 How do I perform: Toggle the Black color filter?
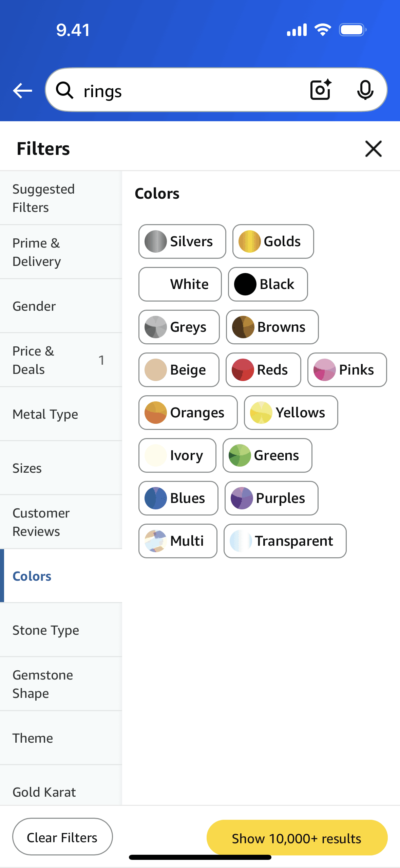(268, 284)
